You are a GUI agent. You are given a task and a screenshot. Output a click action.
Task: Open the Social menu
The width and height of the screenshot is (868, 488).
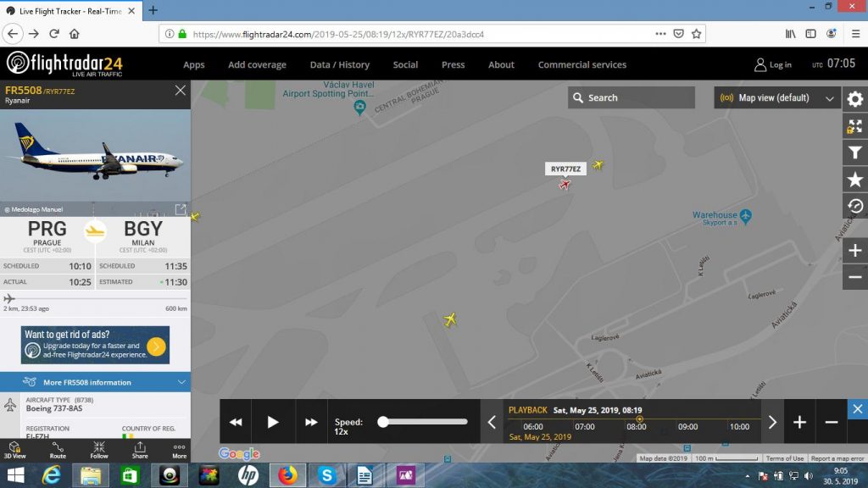(405, 64)
